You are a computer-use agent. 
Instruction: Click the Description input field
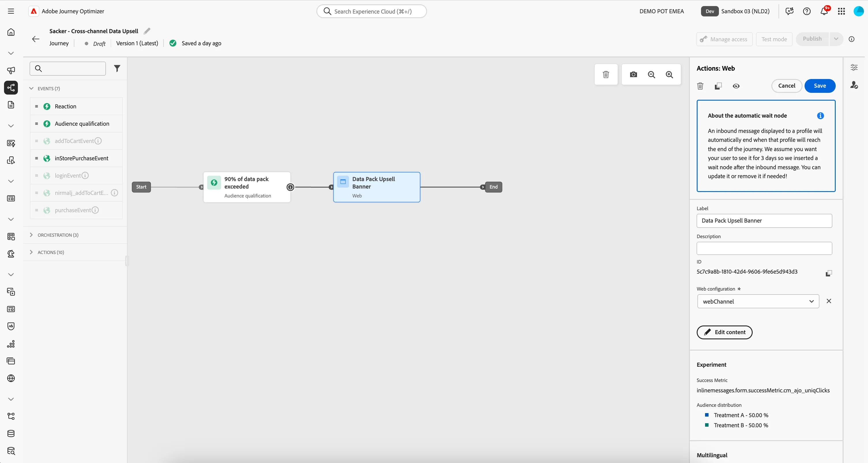point(764,248)
